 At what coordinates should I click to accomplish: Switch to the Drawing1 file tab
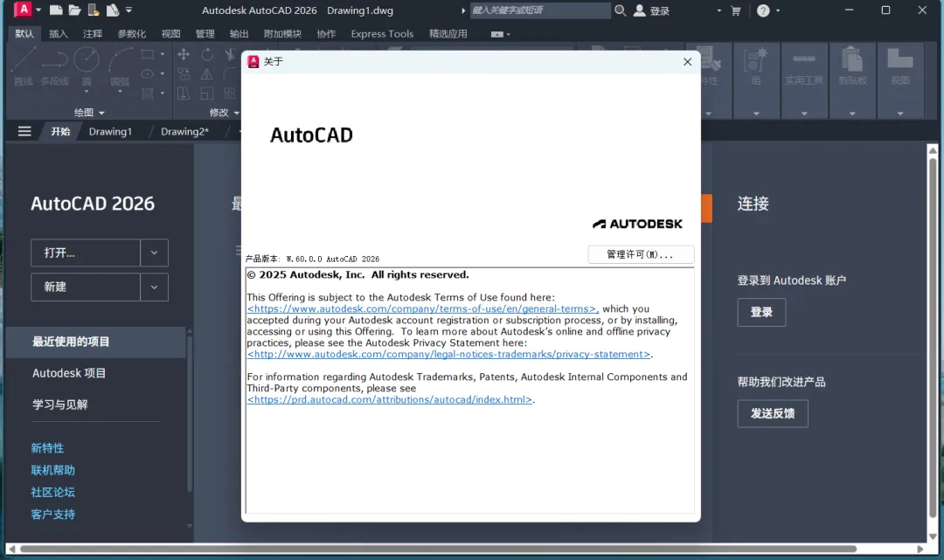pos(110,131)
